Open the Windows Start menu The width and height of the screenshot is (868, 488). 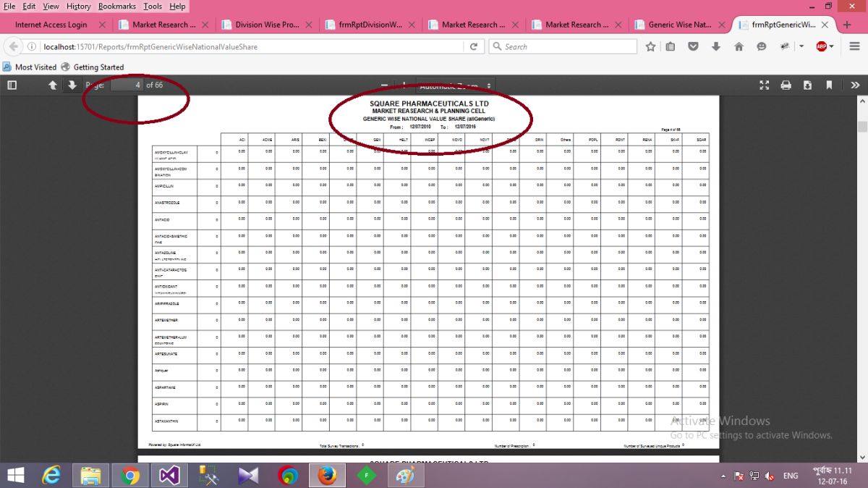[x=14, y=476]
